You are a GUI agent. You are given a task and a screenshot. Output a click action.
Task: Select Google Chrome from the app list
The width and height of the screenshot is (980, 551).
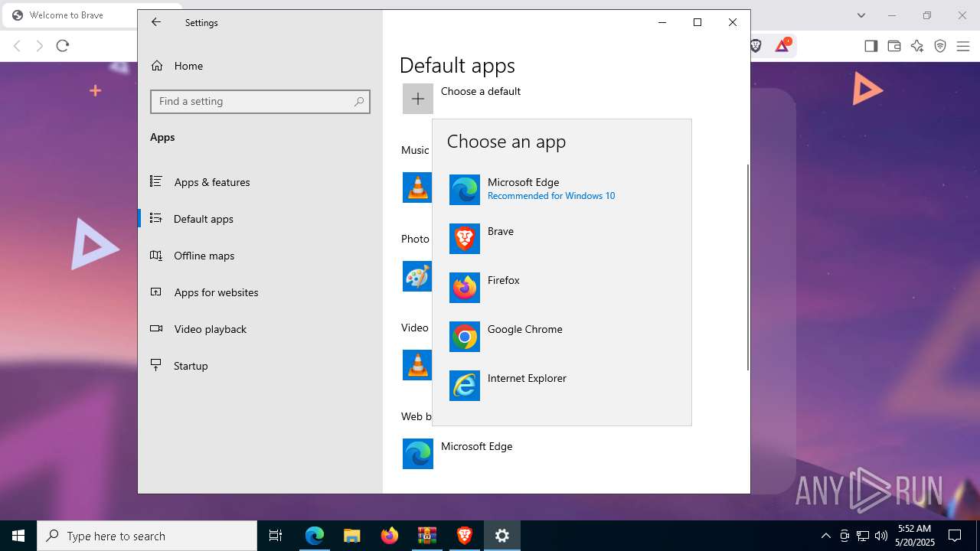coord(562,337)
